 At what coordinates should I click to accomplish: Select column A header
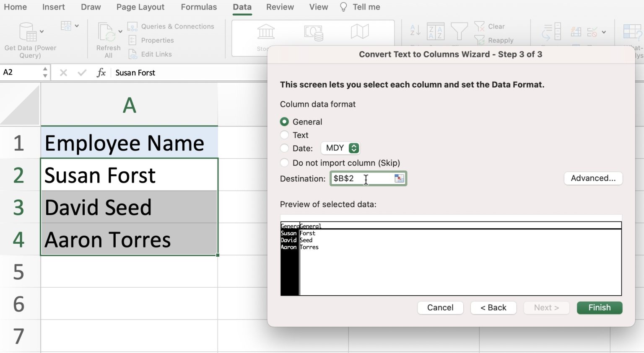click(129, 105)
